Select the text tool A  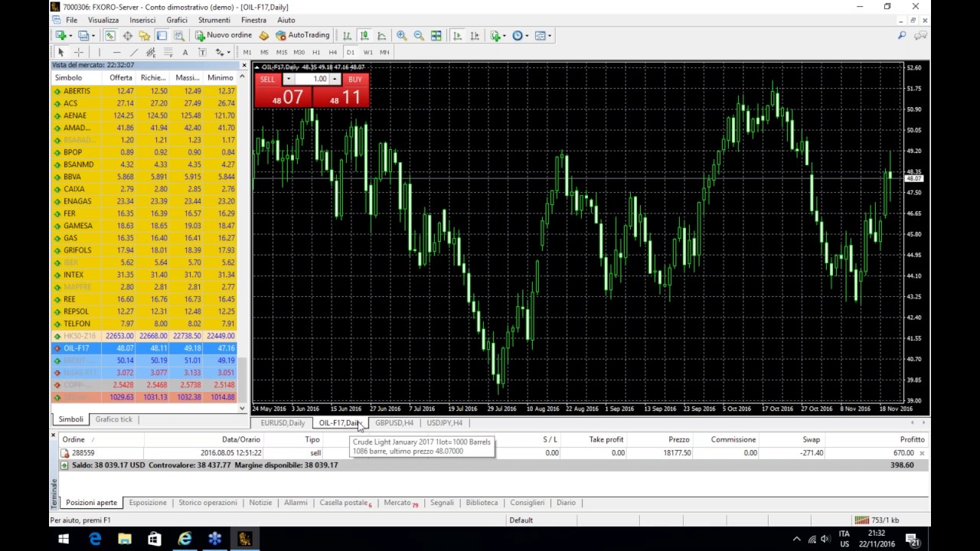click(x=185, y=52)
